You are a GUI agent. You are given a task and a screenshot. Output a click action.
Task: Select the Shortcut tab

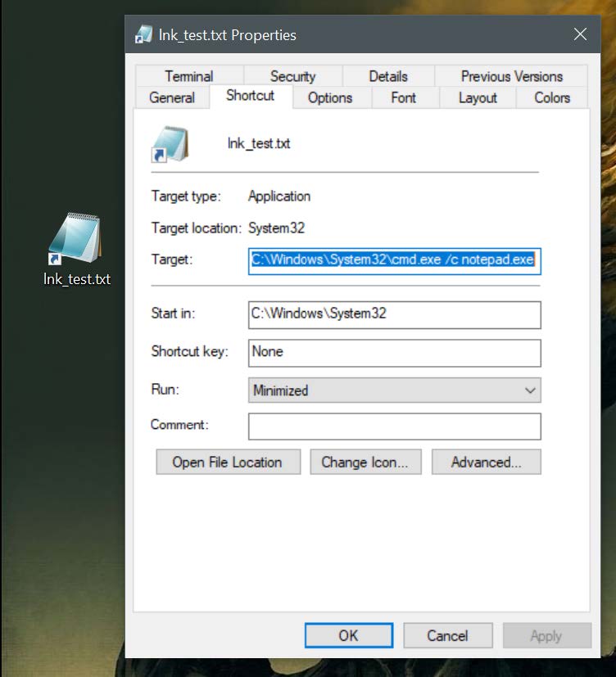pyautogui.click(x=251, y=96)
